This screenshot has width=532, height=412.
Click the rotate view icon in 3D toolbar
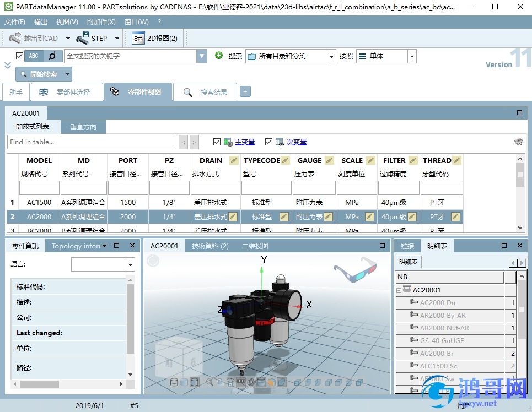point(230,382)
